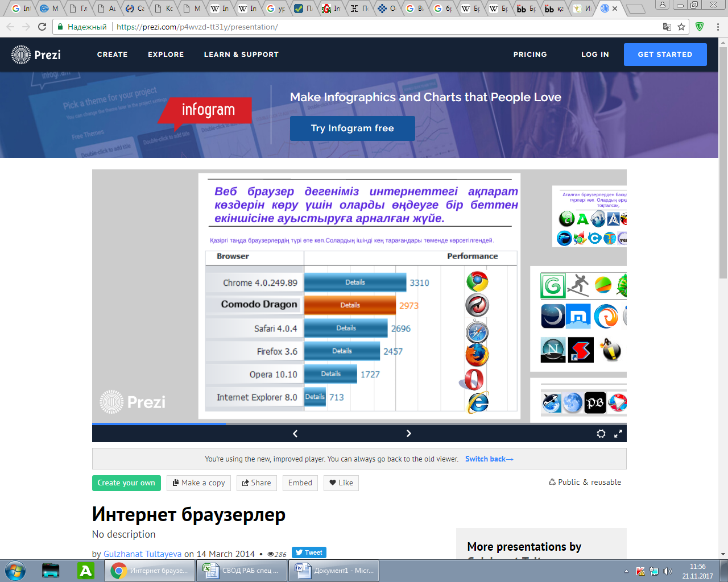The image size is (728, 582).
Task: Open the translate page icon
Action: pos(667,27)
